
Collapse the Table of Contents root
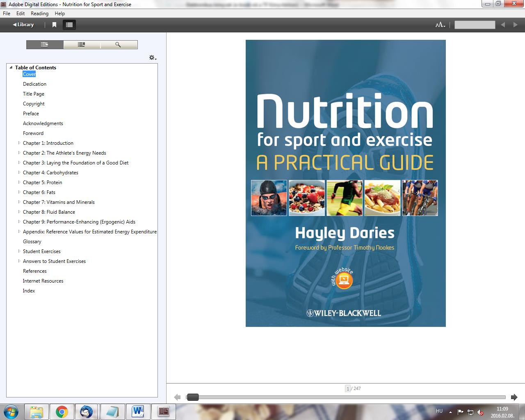(x=11, y=68)
